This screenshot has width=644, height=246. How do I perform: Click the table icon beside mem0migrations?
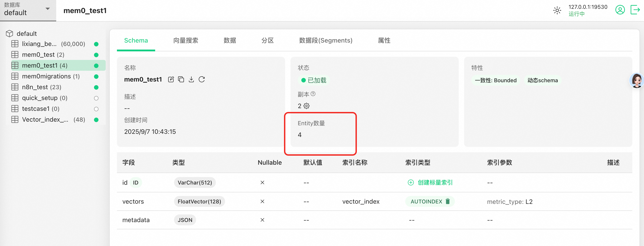(15, 76)
